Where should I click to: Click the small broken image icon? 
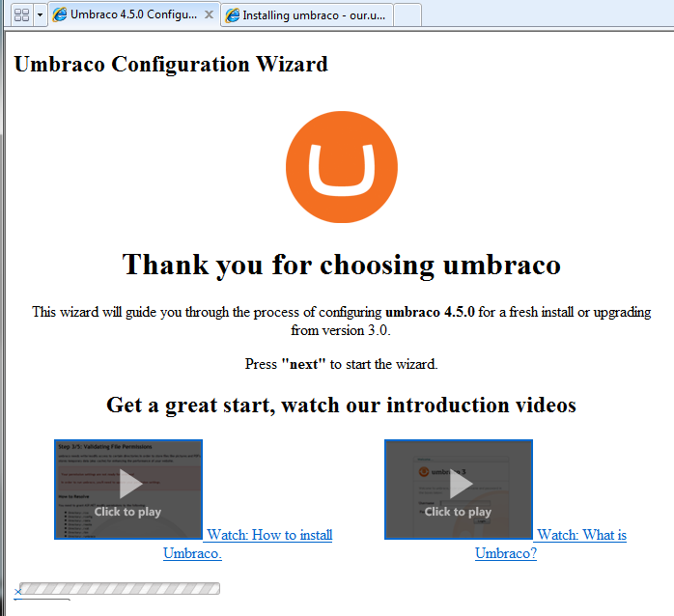[17, 592]
